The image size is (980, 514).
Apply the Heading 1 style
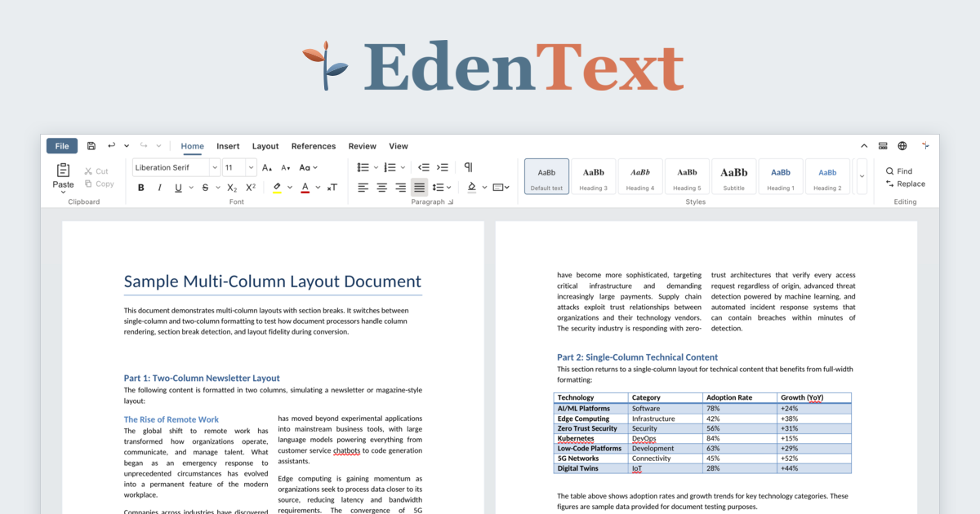(781, 176)
